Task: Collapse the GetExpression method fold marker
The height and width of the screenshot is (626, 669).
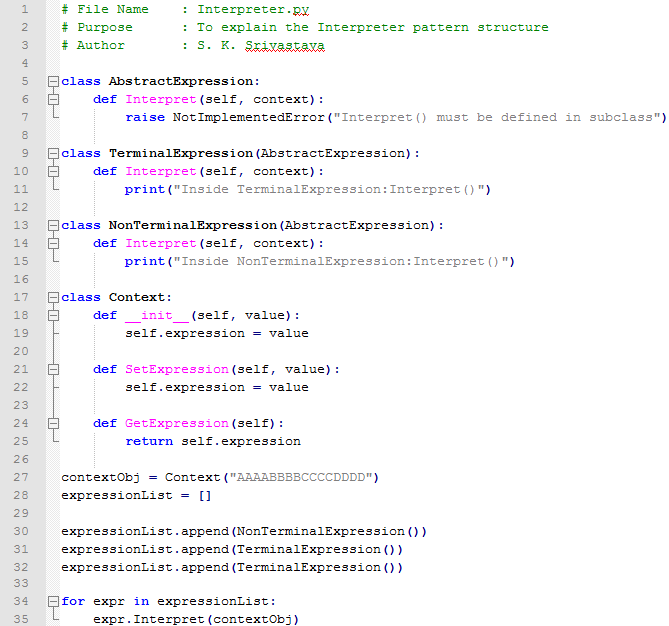Action: [53, 423]
